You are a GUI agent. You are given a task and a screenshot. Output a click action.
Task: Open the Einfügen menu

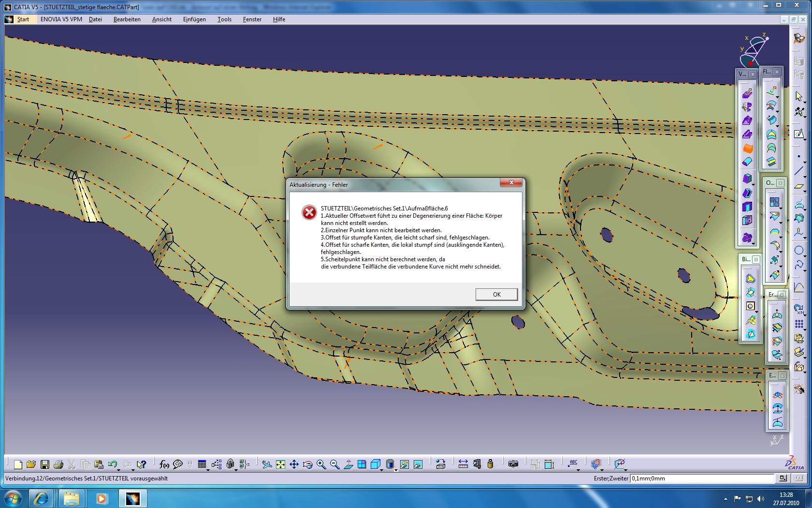(194, 19)
